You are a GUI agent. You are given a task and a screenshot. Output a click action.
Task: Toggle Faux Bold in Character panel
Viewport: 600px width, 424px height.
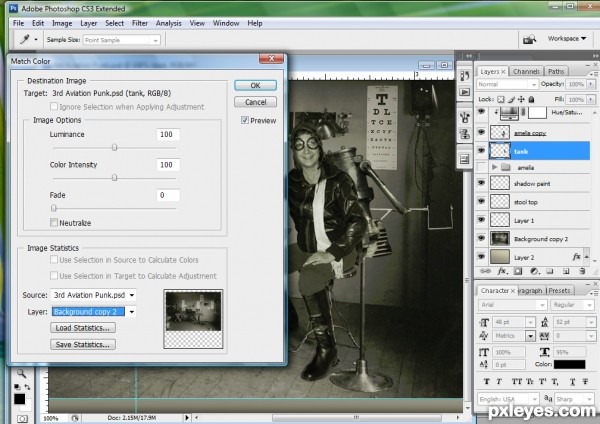point(486,381)
